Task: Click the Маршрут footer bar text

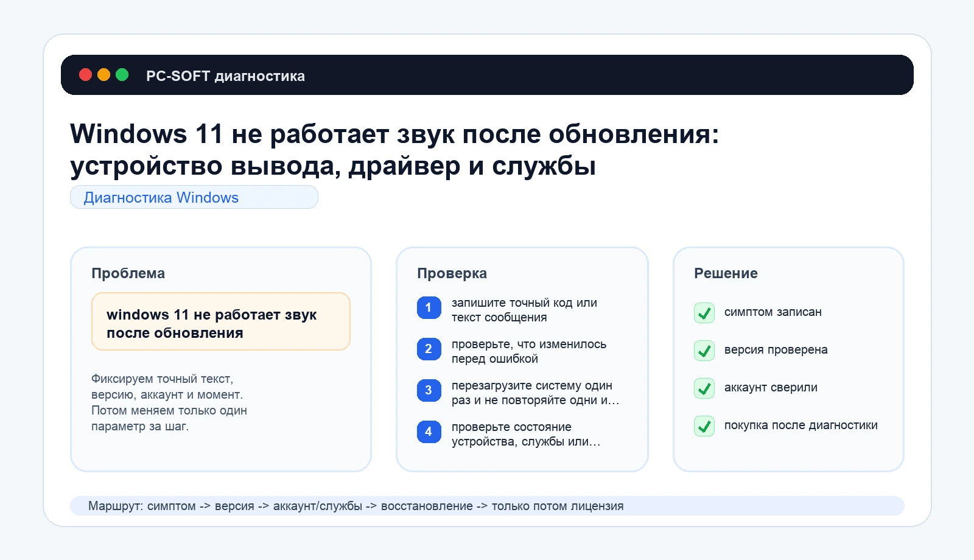Action: click(x=356, y=506)
